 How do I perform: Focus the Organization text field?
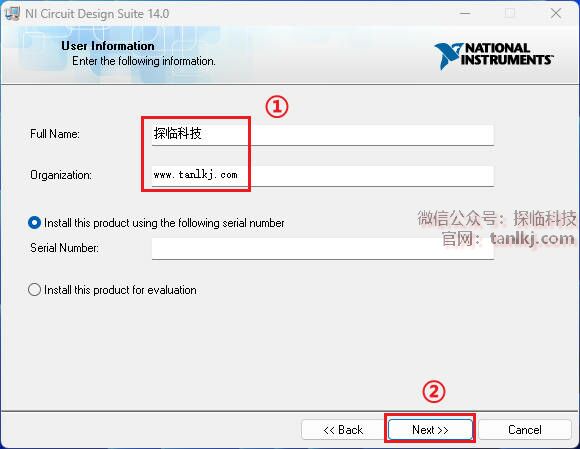323,176
